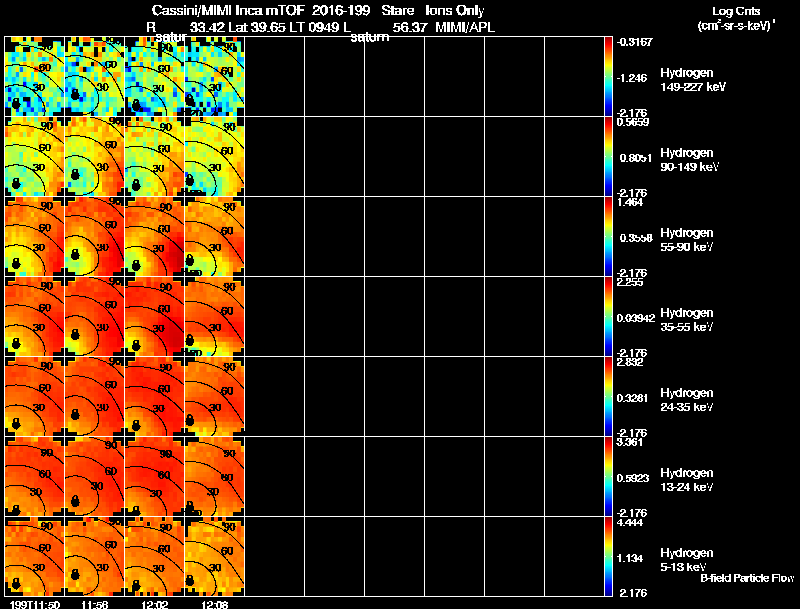The height and width of the screenshot is (609, 800).
Task: Open the 90-149 keV image at 11:56
Action: 95,157
